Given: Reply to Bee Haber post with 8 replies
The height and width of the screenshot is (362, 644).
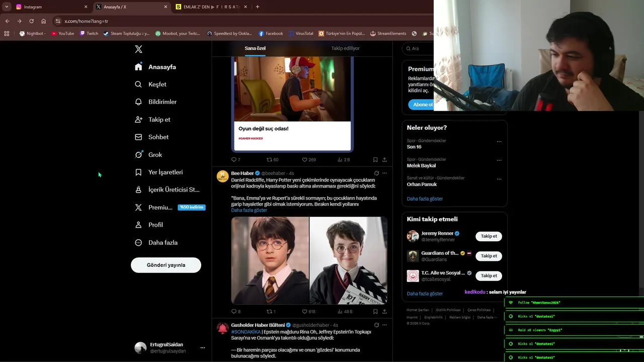Looking at the screenshot, I should click(x=235, y=312).
